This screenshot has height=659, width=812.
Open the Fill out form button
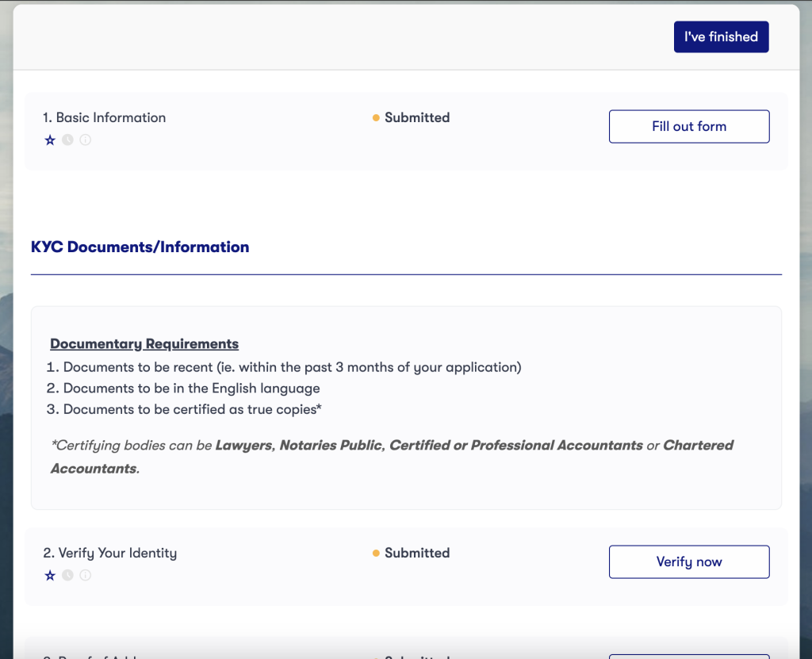coord(688,127)
